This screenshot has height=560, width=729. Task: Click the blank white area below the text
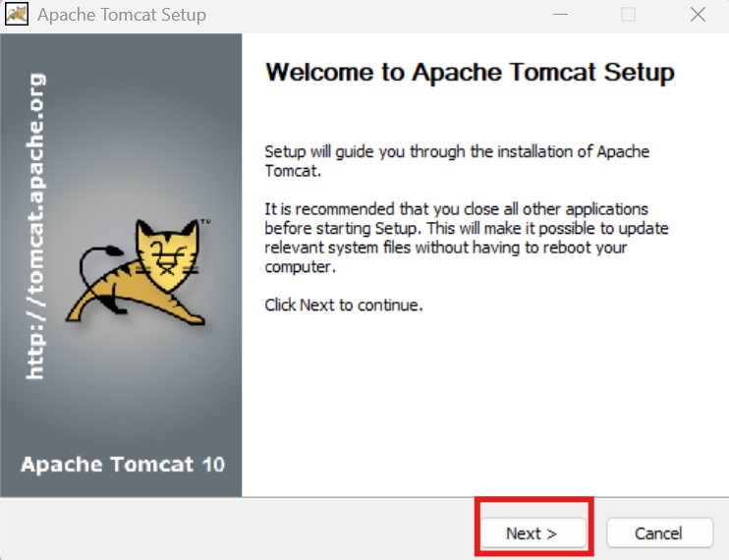[483, 405]
